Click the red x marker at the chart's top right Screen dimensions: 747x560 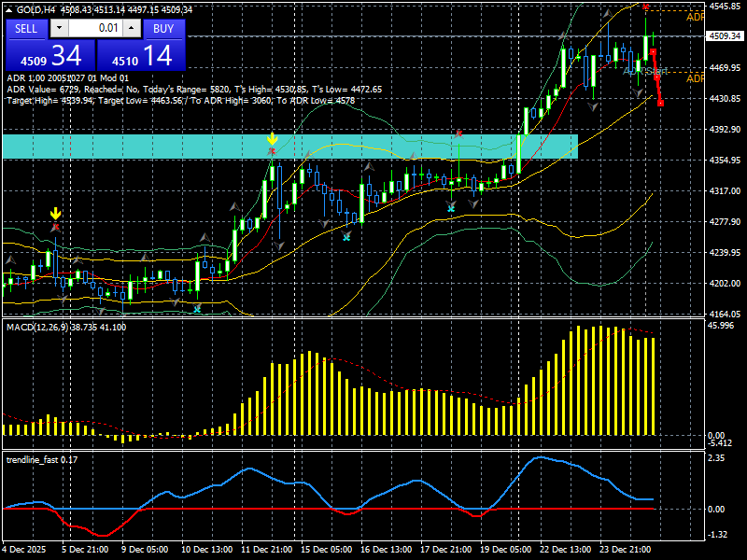tap(645, 7)
